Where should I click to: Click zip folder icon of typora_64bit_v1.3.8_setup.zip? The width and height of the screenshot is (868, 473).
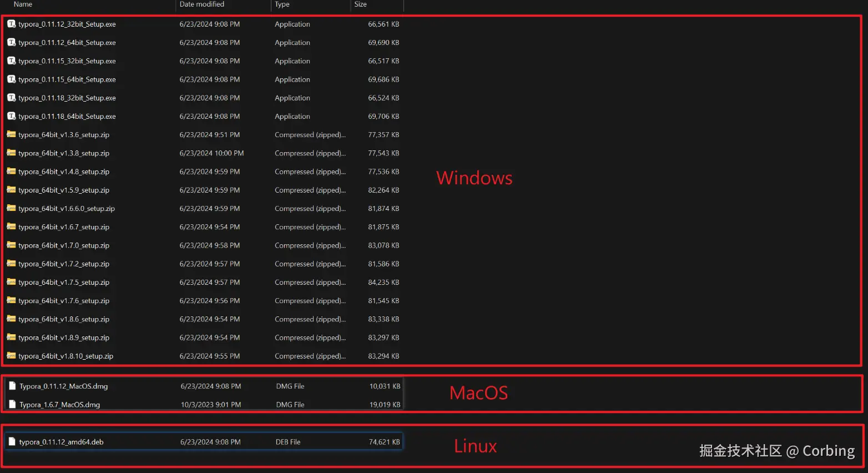11,153
